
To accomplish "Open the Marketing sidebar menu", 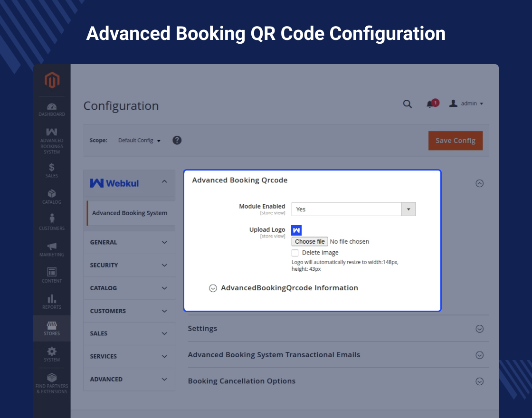I will point(52,249).
